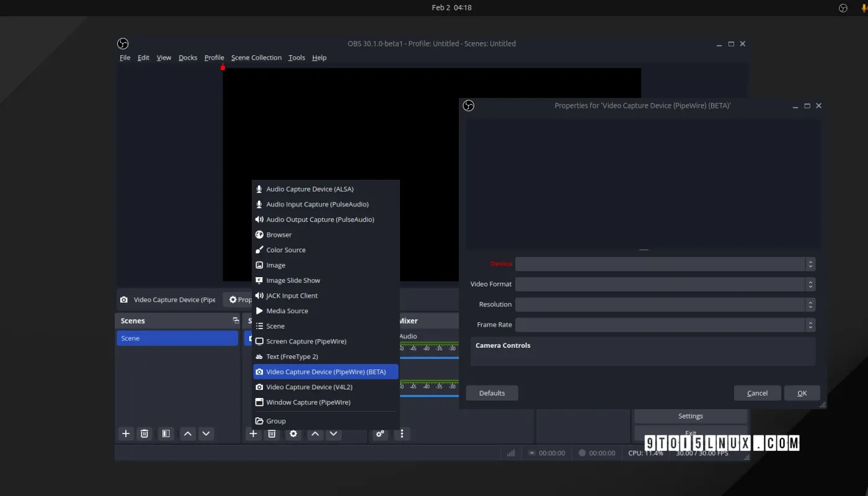Add a new scene with the plus icon
Screen dimensions: 868x496
126,433
